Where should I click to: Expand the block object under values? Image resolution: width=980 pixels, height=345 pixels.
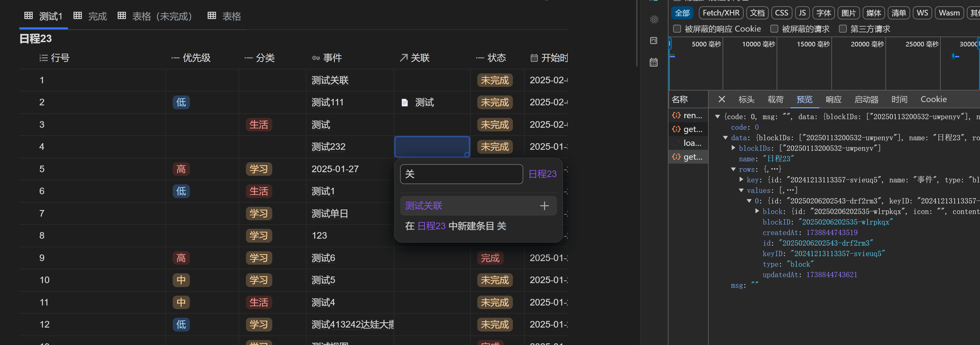pyautogui.click(x=757, y=211)
